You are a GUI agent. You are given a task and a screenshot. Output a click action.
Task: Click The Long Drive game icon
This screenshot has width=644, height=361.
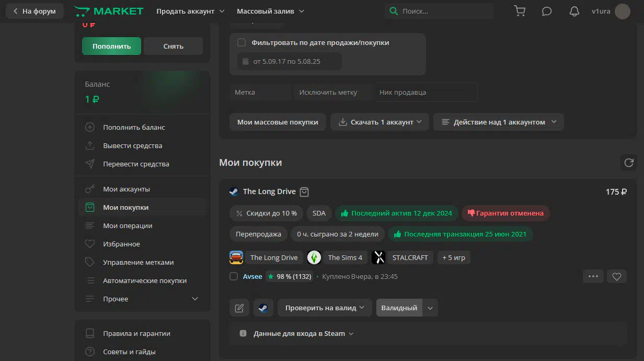click(x=236, y=257)
